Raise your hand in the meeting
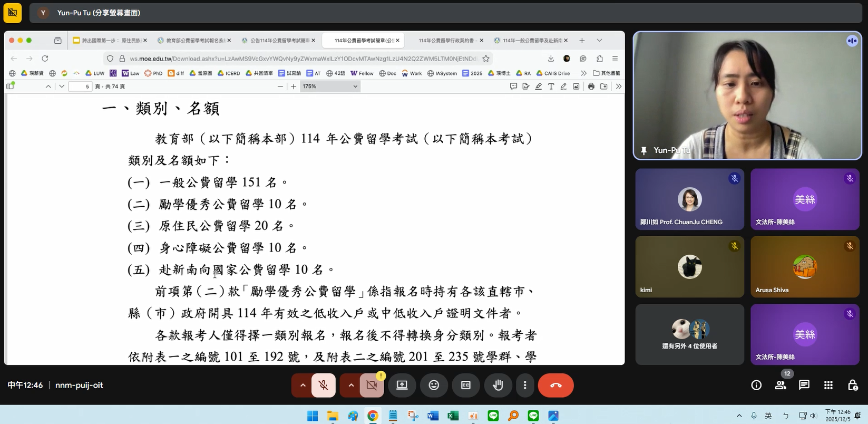868x424 pixels. pyautogui.click(x=498, y=386)
